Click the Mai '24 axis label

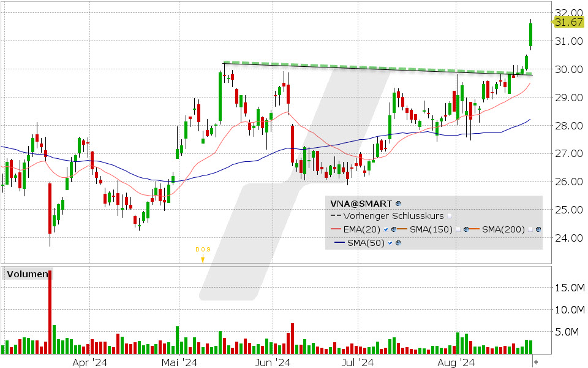pos(179,362)
